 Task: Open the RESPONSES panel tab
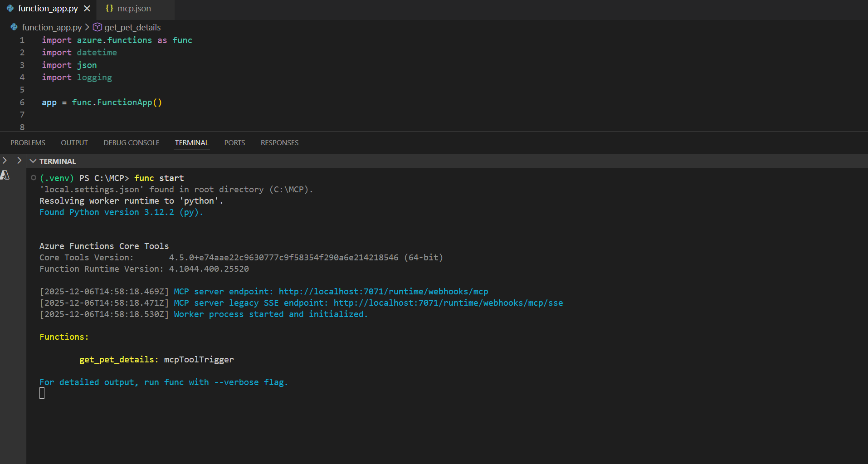pyautogui.click(x=279, y=142)
